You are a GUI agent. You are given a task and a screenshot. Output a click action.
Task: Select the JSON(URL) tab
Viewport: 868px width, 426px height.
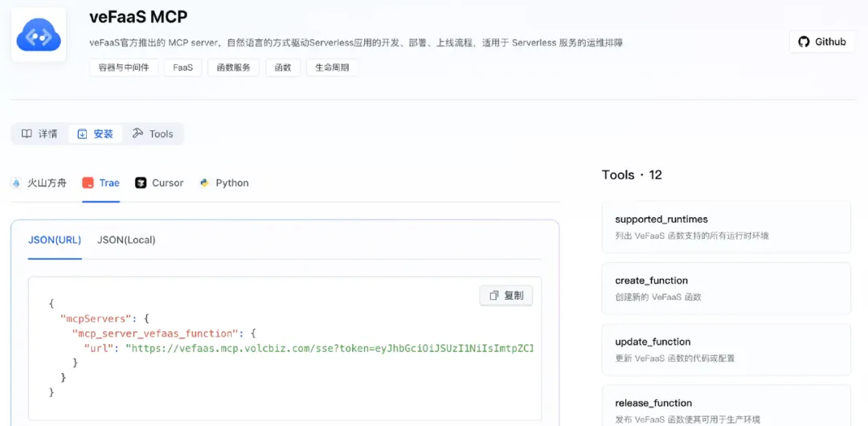tap(55, 240)
